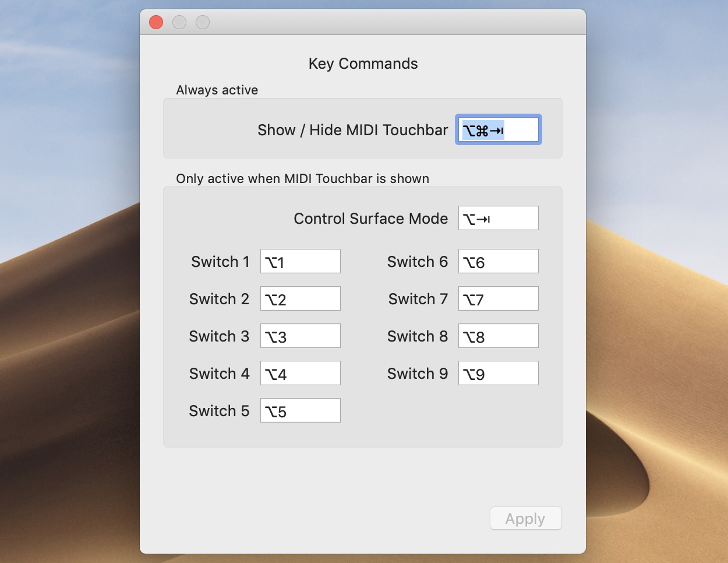Viewport: 728px width, 563px height.
Task: Click the Switch 6 shortcut input box
Action: tap(498, 261)
